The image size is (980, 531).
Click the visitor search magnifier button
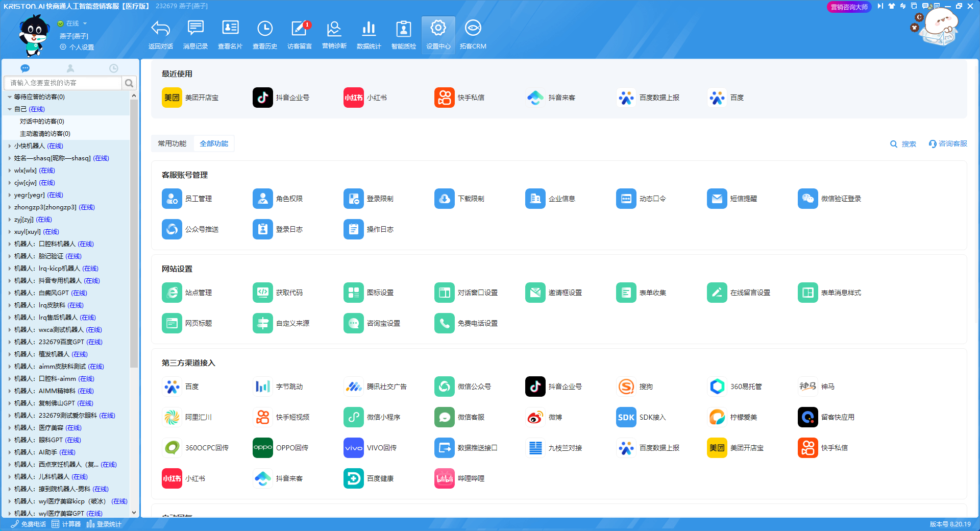click(129, 83)
